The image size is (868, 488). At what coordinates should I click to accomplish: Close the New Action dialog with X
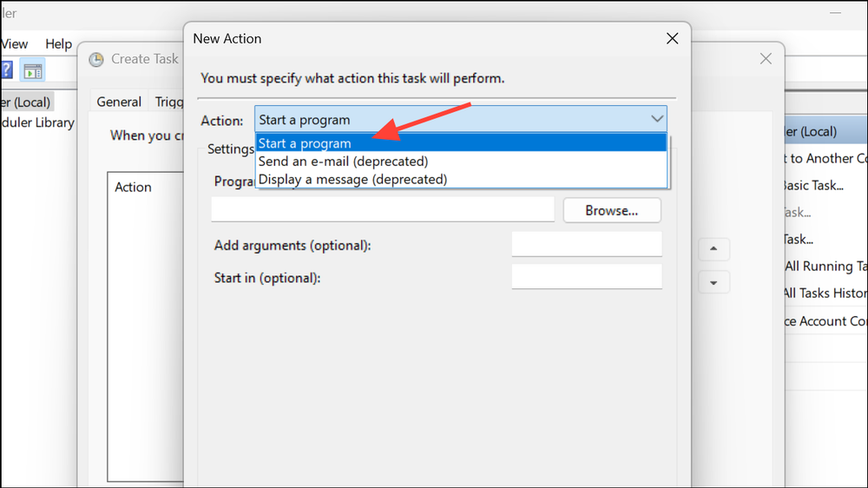tap(671, 38)
